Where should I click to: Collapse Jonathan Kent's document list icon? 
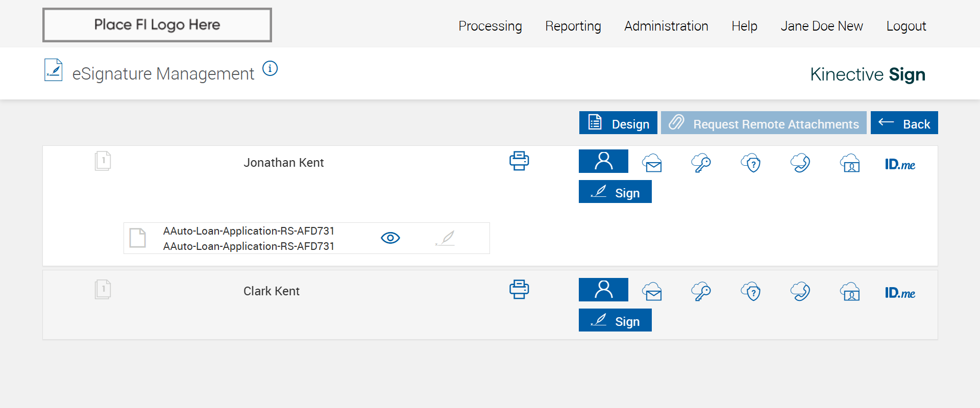tap(103, 161)
